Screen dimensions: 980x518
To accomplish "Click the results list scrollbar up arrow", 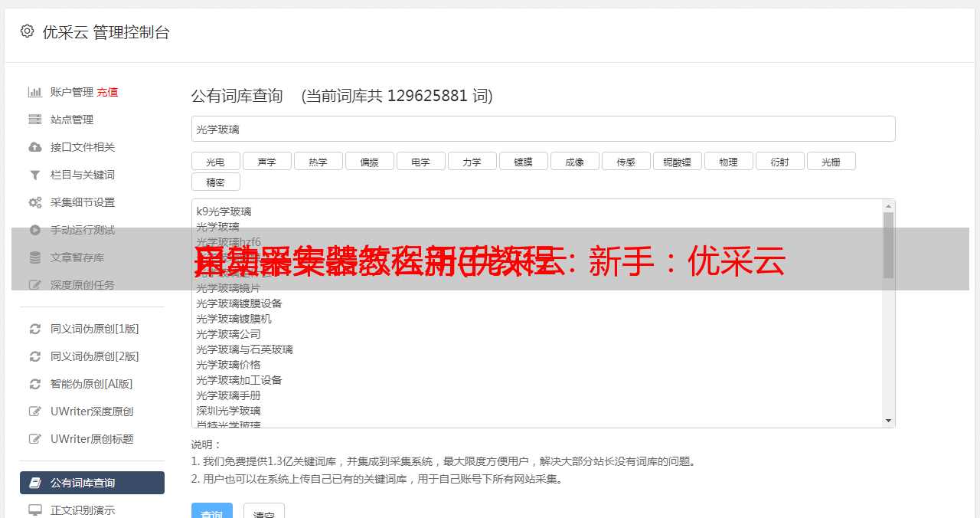I will [888, 205].
